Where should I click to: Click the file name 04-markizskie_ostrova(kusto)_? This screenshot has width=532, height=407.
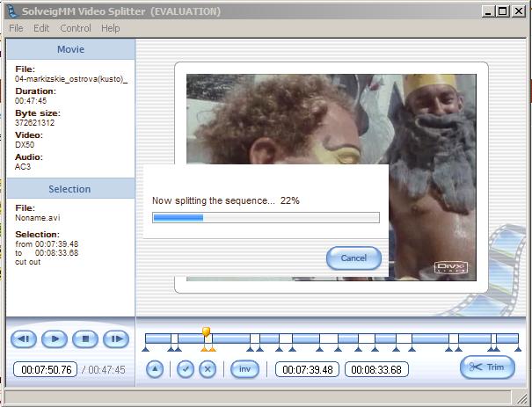coord(71,79)
